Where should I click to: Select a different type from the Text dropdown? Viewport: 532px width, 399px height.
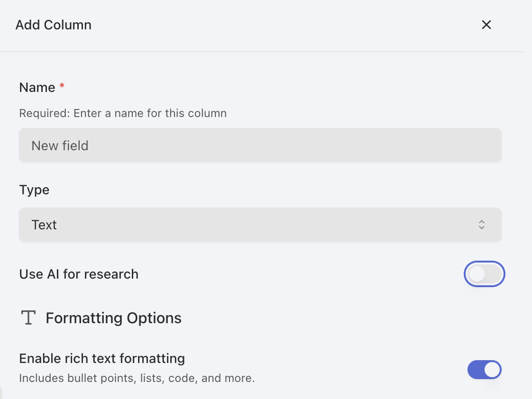click(x=260, y=225)
